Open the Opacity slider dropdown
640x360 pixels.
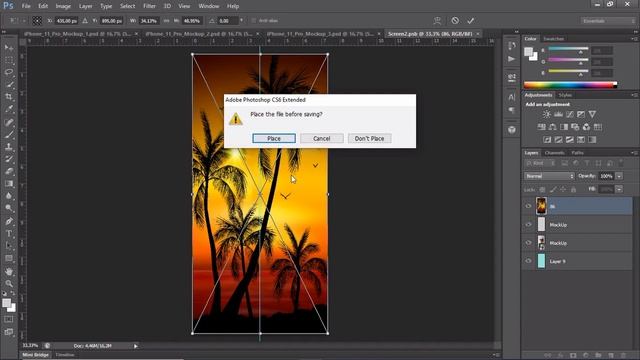click(x=619, y=176)
